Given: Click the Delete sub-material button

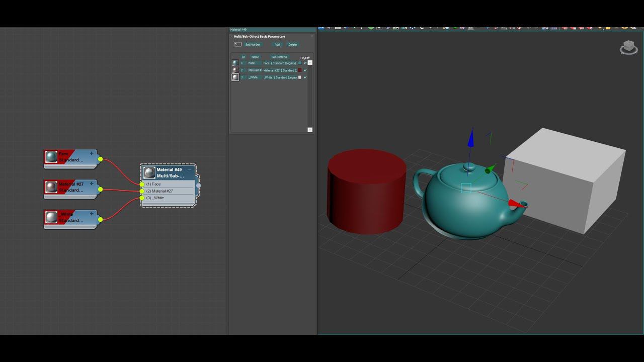Looking at the screenshot, I should tap(292, 44).
